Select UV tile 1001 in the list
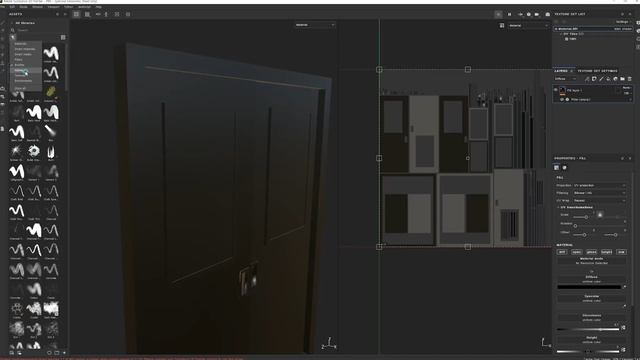Viewport: 640px width, 360px height. [x=573, y=39]
